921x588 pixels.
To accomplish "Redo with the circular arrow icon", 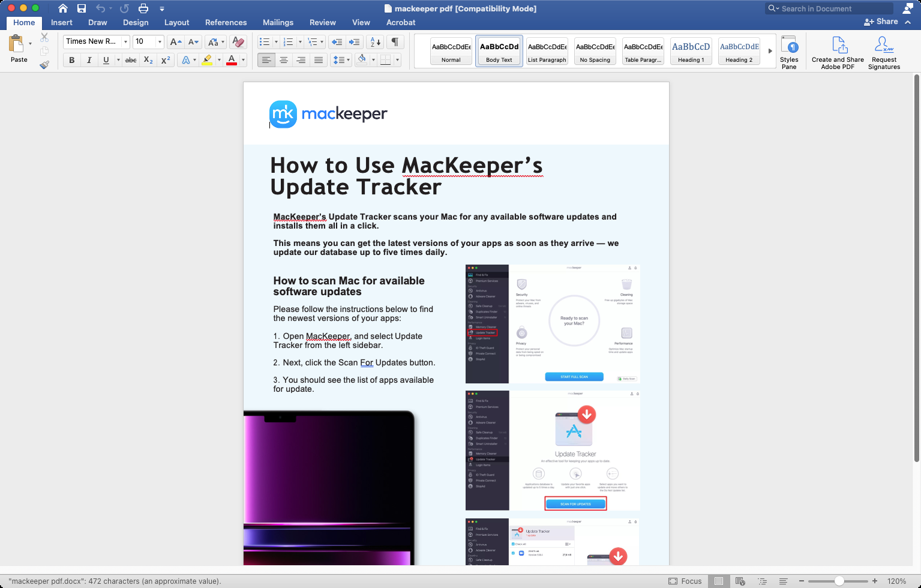I will click(x=124, y=8).
